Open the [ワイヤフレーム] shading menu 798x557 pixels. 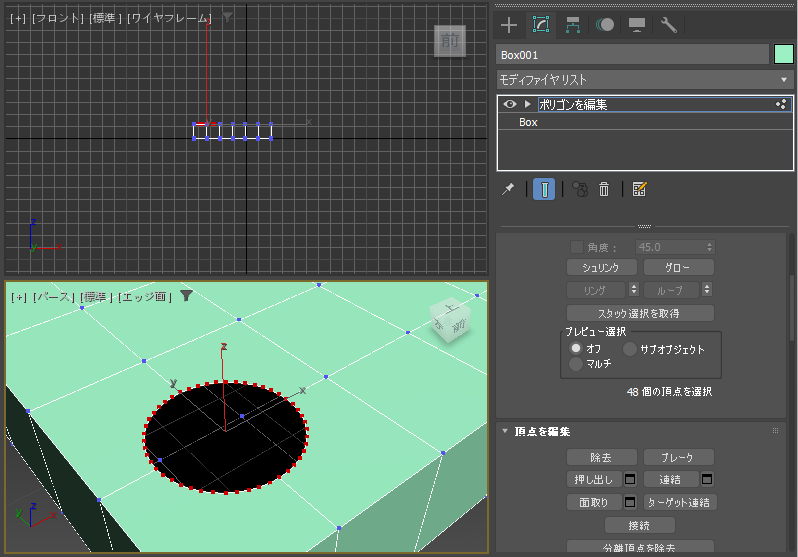tap(168, 18)
